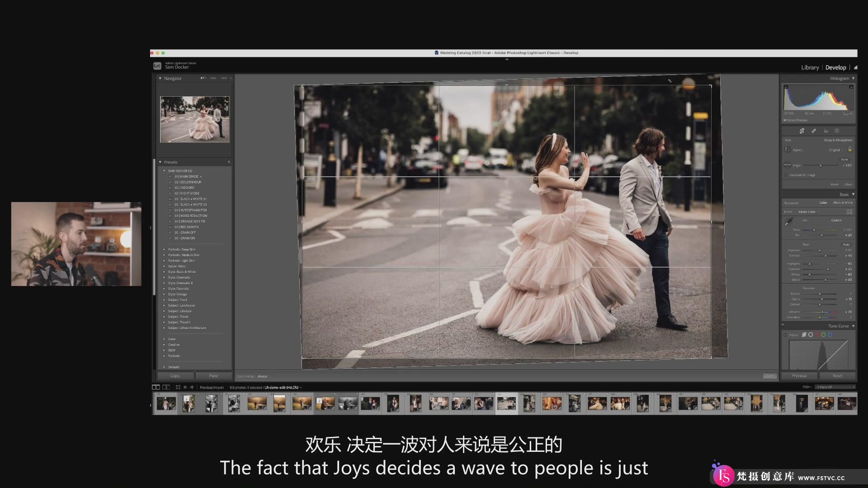Add a new preset with plus icon
The image size is (868, 488).
coord(229,162)
